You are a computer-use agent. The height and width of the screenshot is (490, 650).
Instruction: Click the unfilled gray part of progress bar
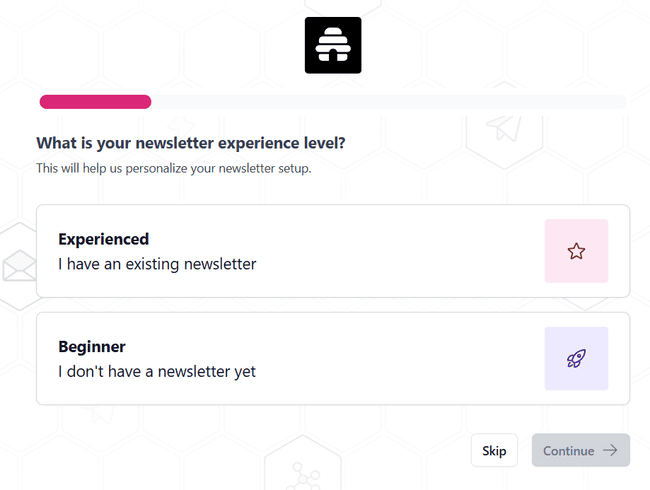[388, 101]
